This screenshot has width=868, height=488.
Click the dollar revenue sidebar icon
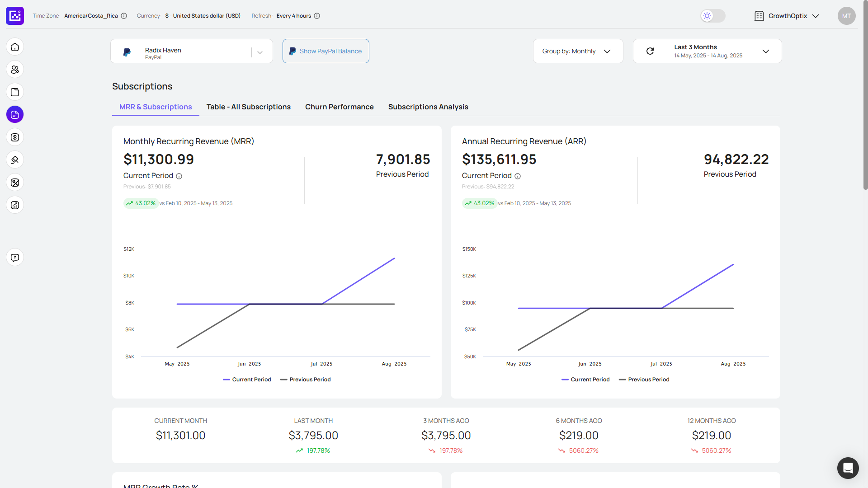pos(15,137)
